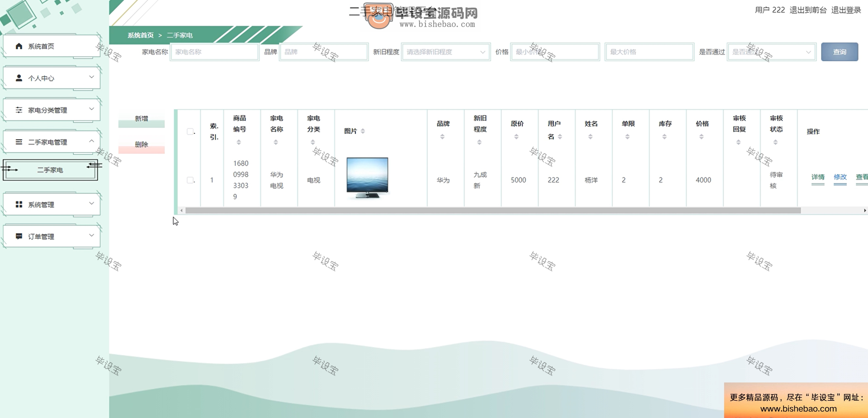Collapse the 二手家电管理 menu chevron
The height and width of the screenshot is (418, 868).
[x=91, y=141]
